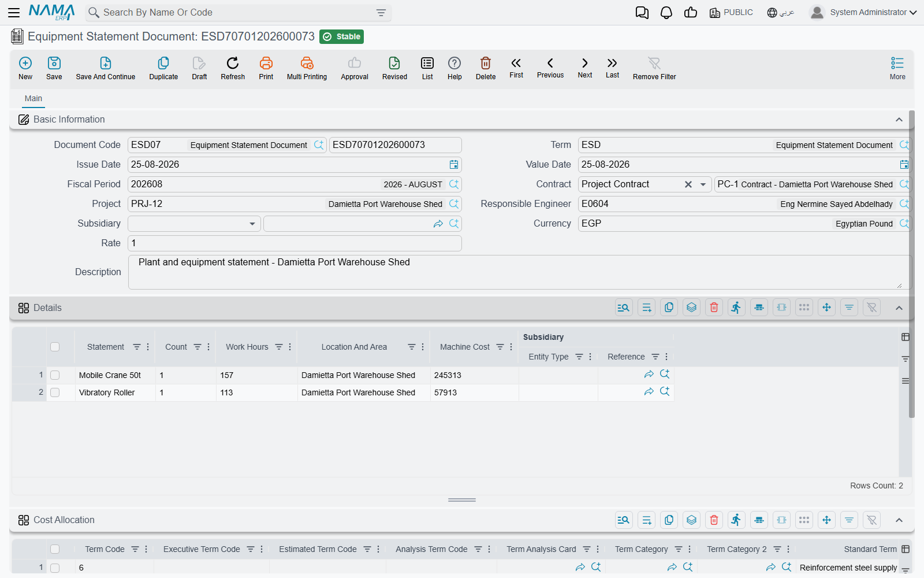924x578 pixels.
Task: Open search filter options in search bar
Action: click(x=381, y=13)
